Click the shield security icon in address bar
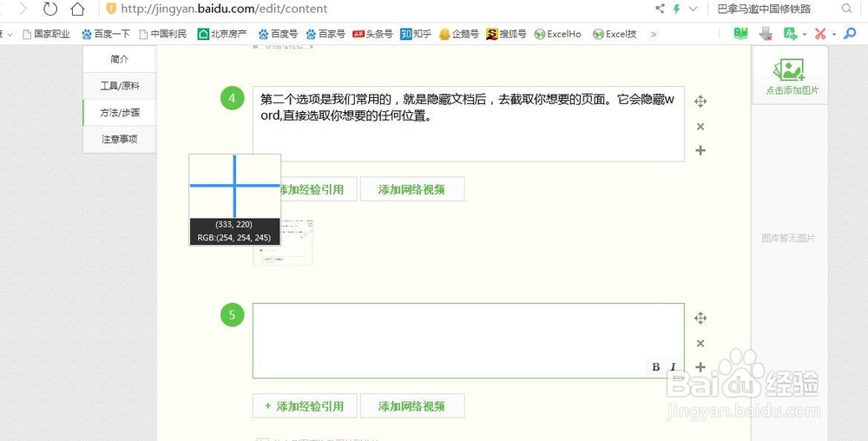The width and height of the screenshot is (868, 441). 111,9
